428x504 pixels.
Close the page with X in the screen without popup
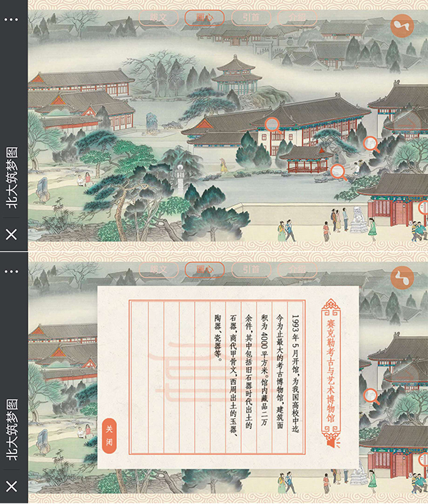11,234
